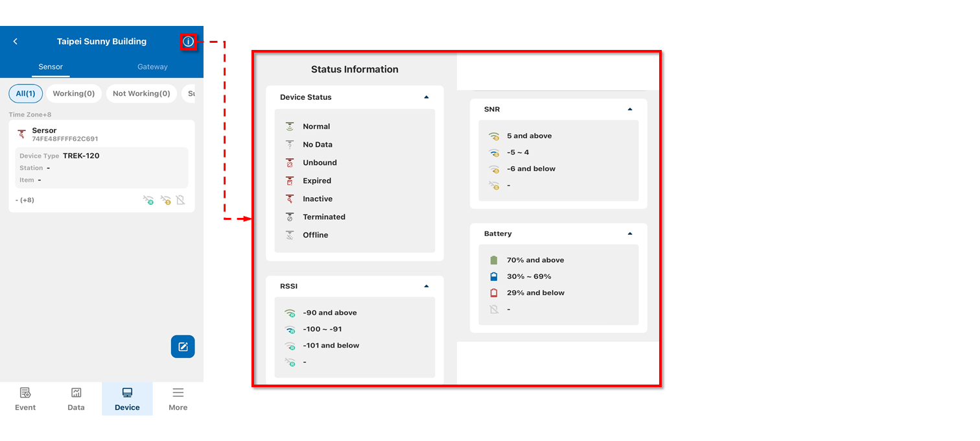Screen dimensions: 980x441
Task: Open the Event navigation tab
Action: point(25,399)
